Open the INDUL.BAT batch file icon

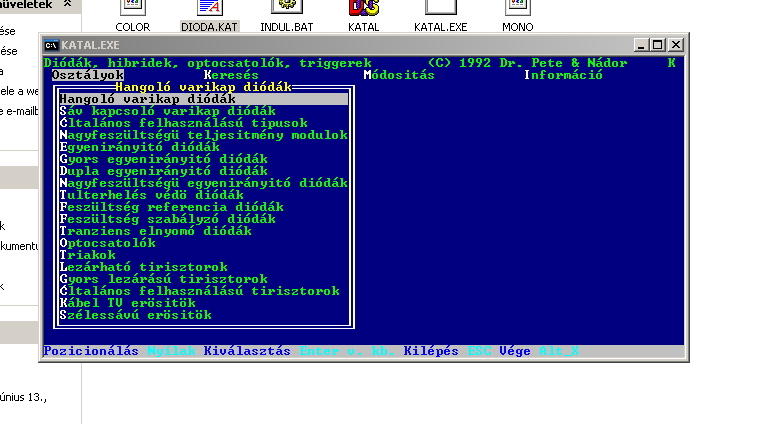[287, 7]
